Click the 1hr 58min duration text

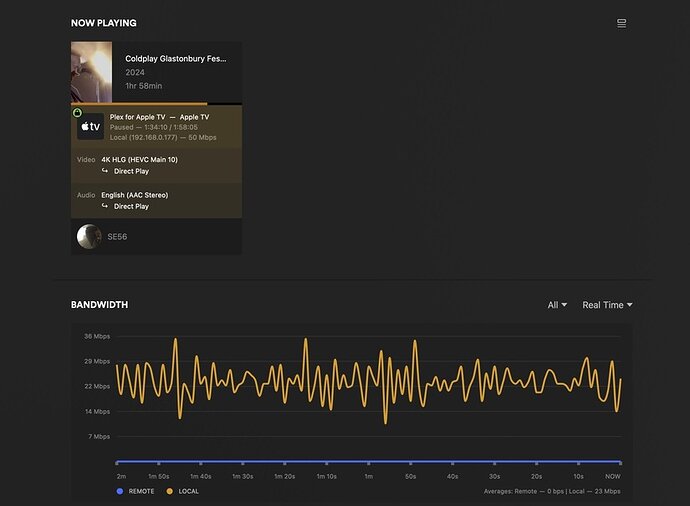[143, 86]
